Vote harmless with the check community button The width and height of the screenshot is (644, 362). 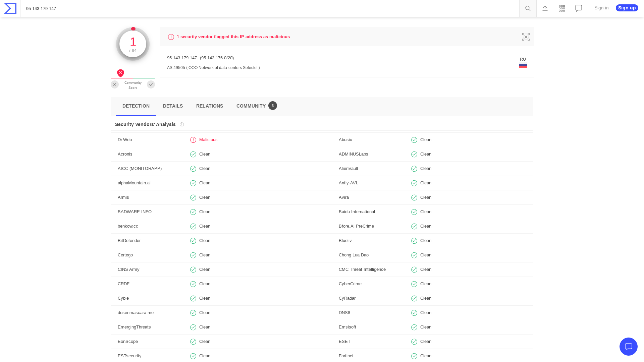click(151, 84)
